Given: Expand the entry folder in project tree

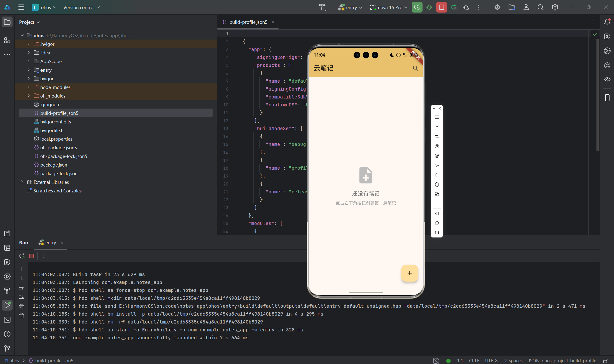Looking at the screenshot, I should tap(29, 70).
